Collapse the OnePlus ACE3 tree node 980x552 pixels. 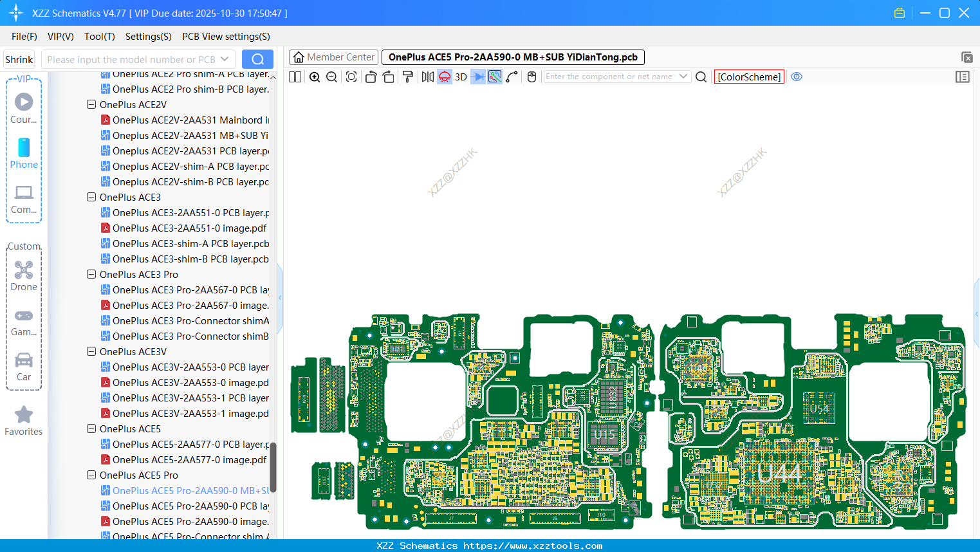pos(91,197)
